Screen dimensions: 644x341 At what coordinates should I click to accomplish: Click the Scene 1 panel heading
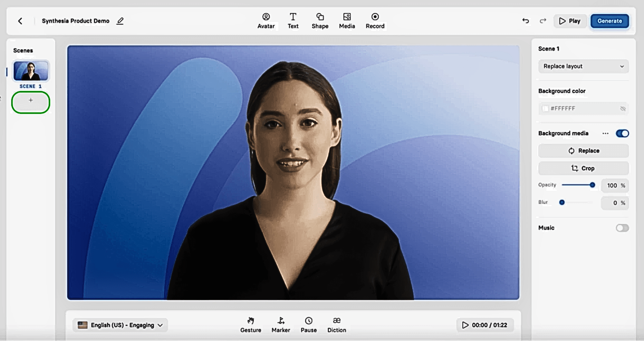549,49
